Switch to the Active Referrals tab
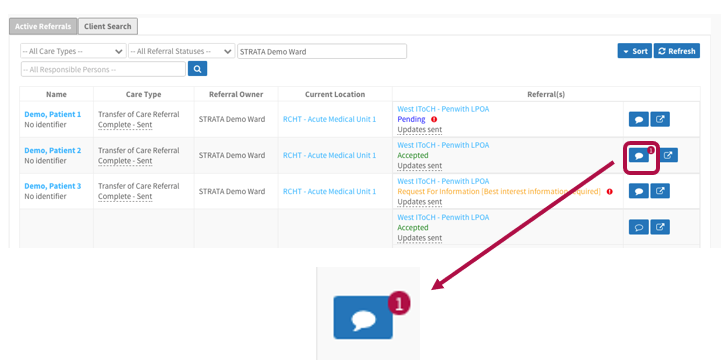Image resolution: width=721 pixels, height=362 pixels. pos(43,26)
